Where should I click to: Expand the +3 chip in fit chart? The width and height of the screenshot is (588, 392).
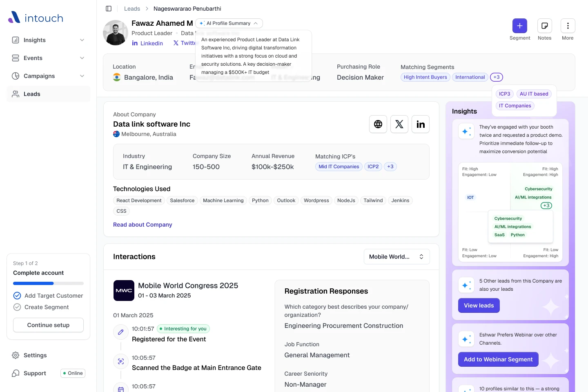tap(546, 205)
